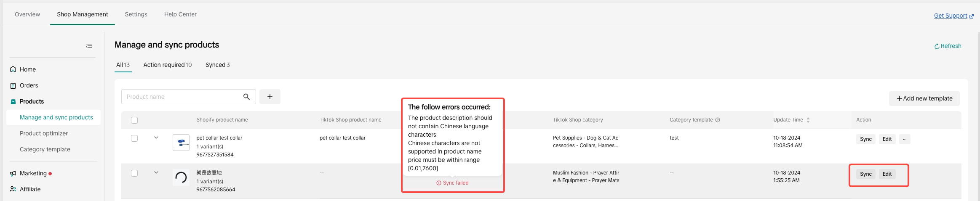The image size is (980, 201).
Task: Open more options for pet collar
Action: point(905,139)
